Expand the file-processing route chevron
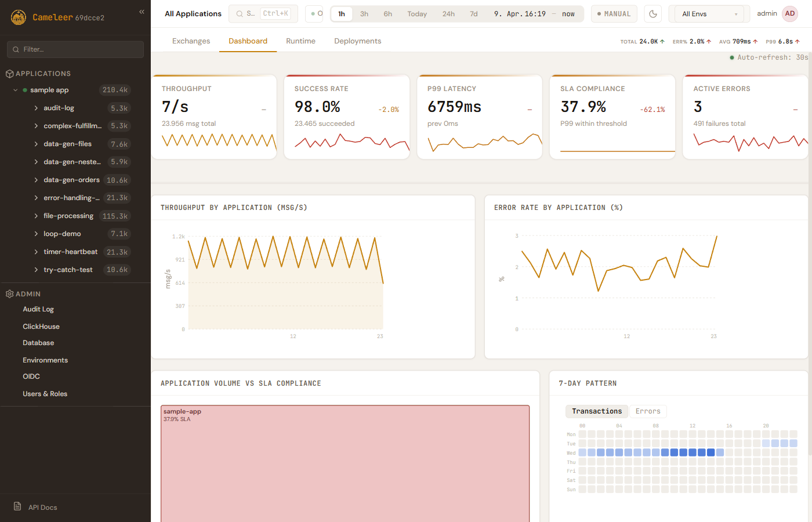Viewport: 812px width, 522px height. tap(36, 216)
